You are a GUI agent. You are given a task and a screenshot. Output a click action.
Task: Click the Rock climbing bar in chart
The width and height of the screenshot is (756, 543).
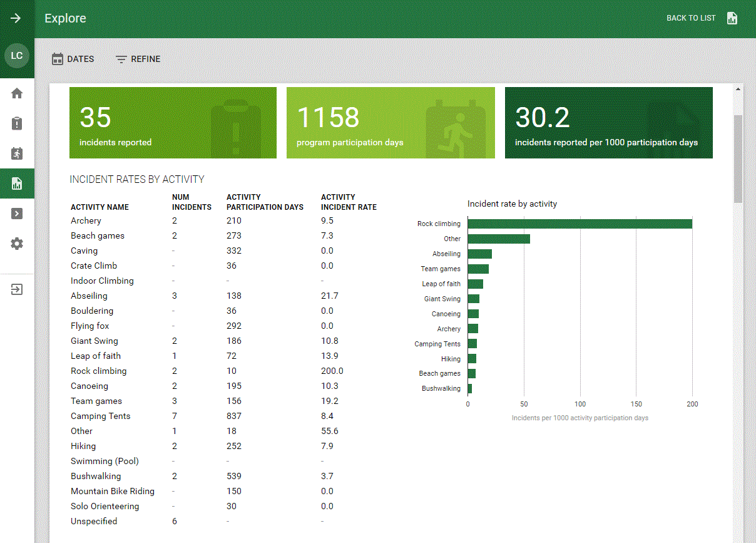(x=580, y=224)
